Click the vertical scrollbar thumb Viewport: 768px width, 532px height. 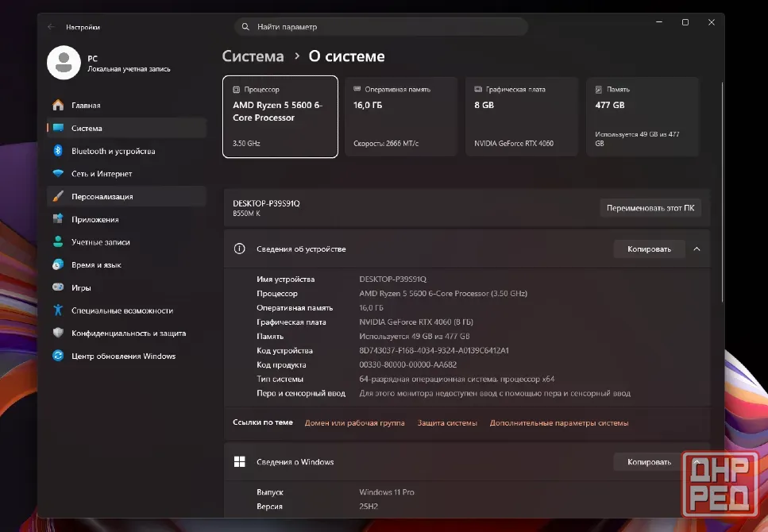click(x=723, y=192)
